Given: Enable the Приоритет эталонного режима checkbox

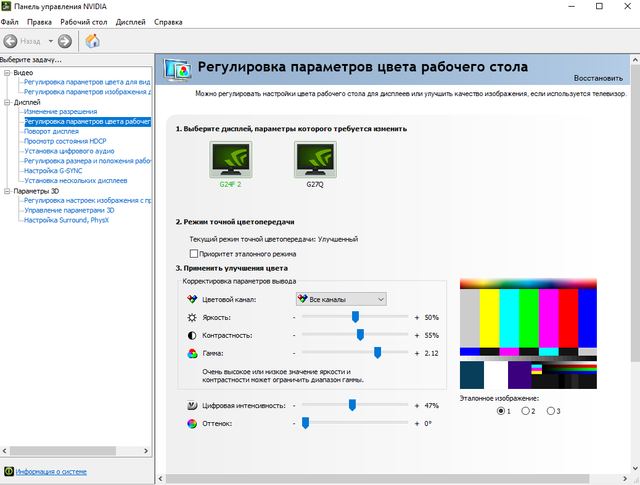Looking at the screenshot, I should (x=194, y=254).
